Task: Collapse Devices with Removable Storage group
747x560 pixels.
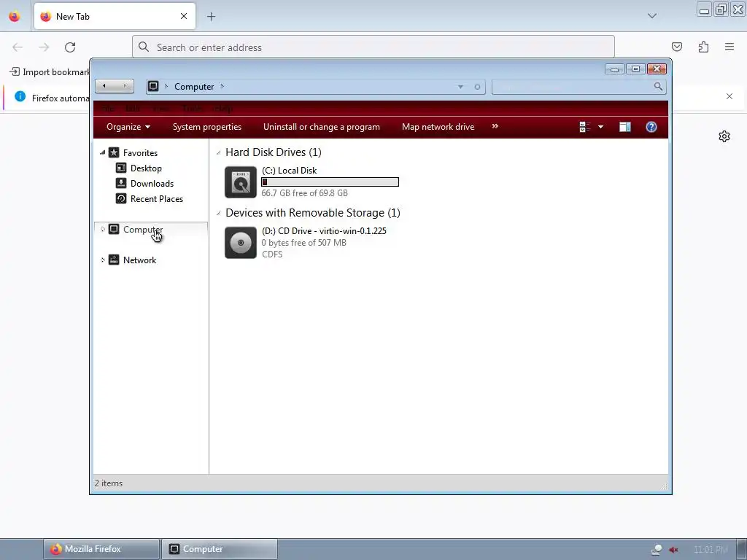Action: point(218,213)
